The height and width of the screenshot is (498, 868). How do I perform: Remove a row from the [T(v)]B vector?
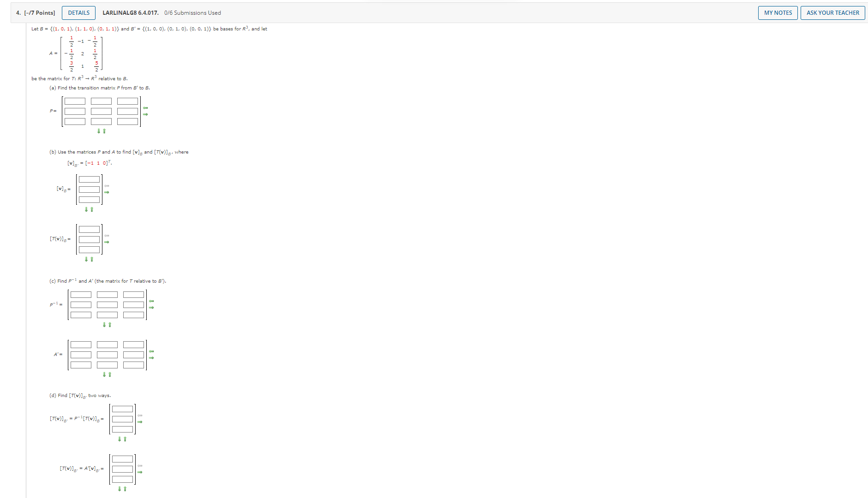92,259
